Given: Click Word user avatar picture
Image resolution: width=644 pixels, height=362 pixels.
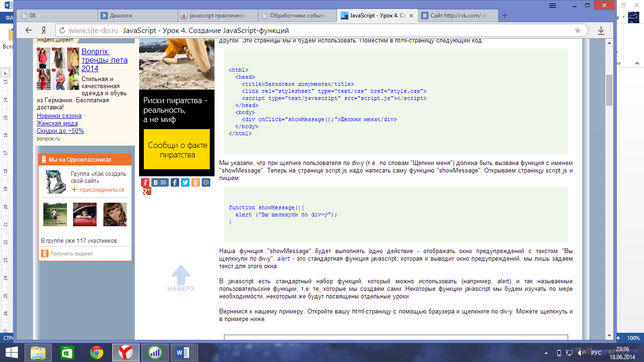Looking at the screenshot, I should [x=633, y=17].
